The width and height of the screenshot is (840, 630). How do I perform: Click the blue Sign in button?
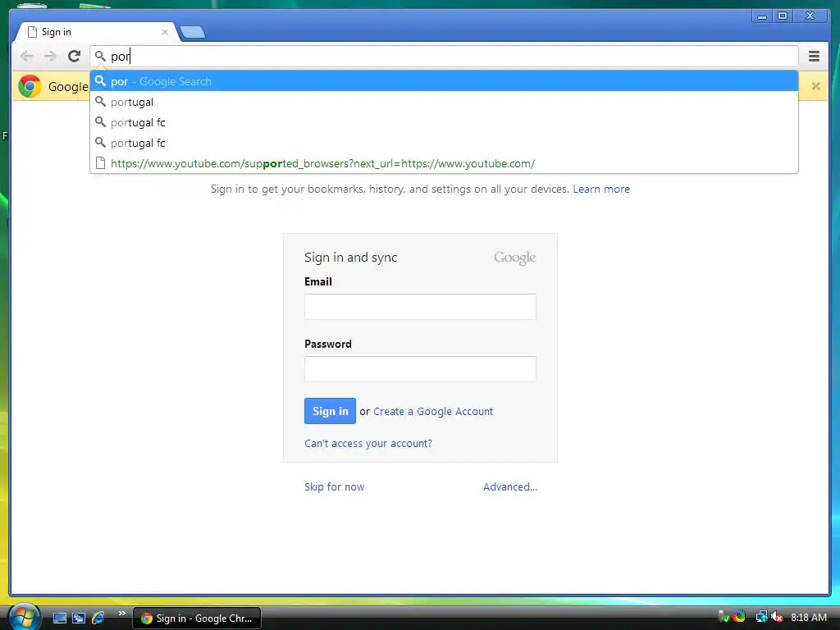coord(330,411)
